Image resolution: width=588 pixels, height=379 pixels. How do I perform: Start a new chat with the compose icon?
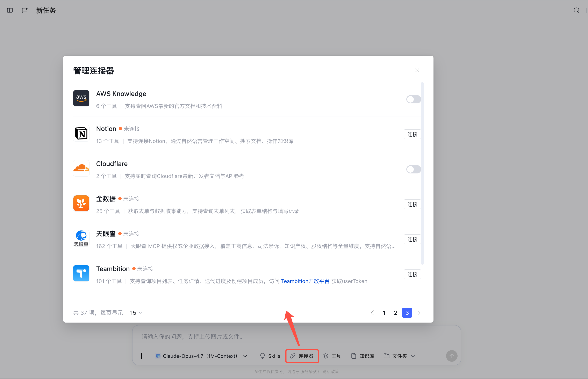pos(24,10)
